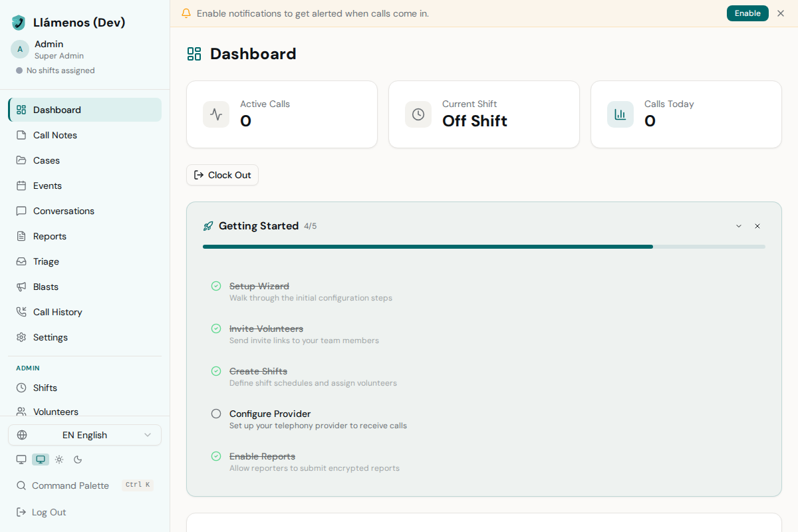Screen dimensions: 798x532
Task: Click the "Dashboard" page heading text
Action: pos(253,54)
